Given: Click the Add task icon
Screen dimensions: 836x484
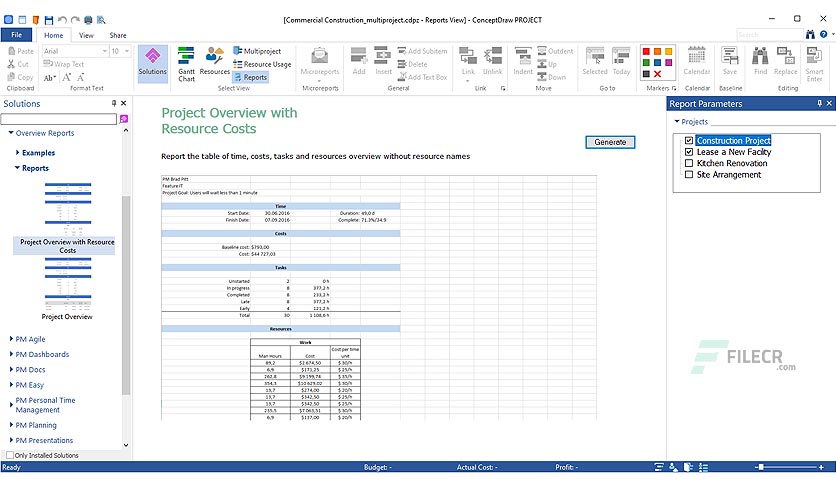Looking at the screenshot, I should 359,61.
